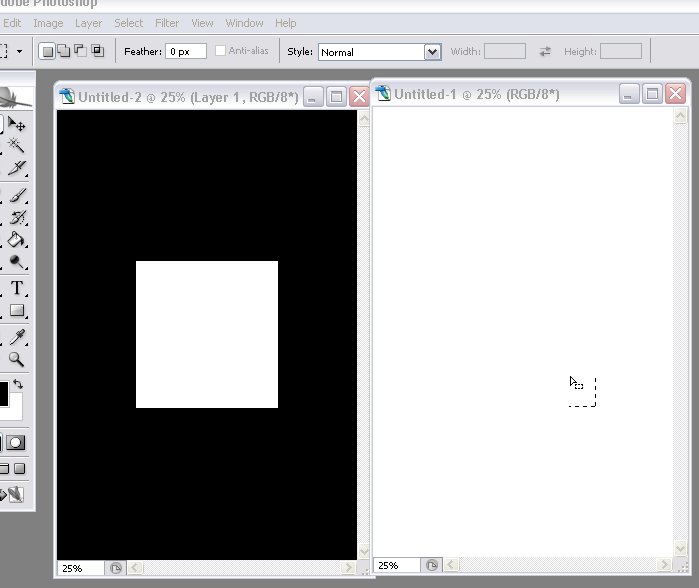Choose the Paint Bucket tool
Screen dimensions: 699x588
[17, 240]
